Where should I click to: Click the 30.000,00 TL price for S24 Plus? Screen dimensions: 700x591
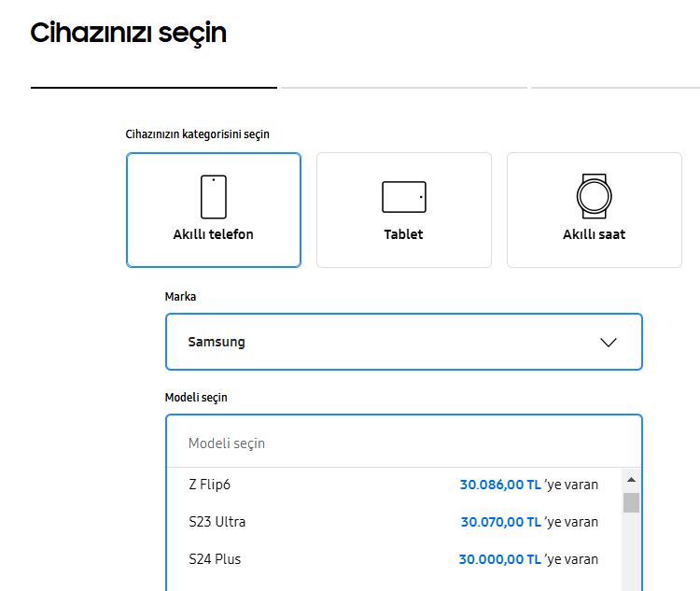(500, 559)
